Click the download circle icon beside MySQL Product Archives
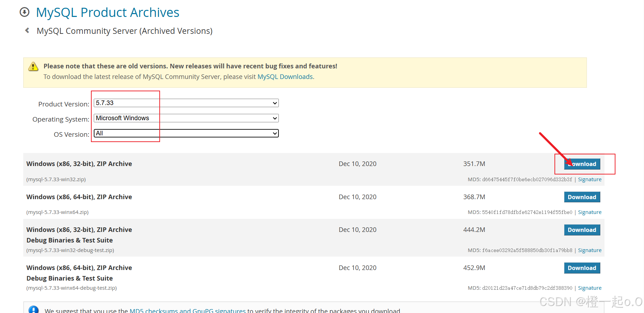Image resolution: width=644 pixels, height=313 pixels. tap(24, 12)
